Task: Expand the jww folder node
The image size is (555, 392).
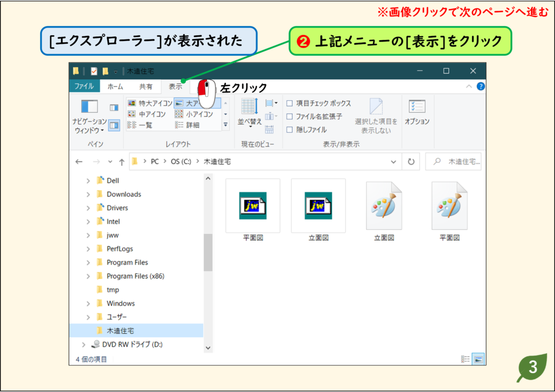Action: coord(88,236)
